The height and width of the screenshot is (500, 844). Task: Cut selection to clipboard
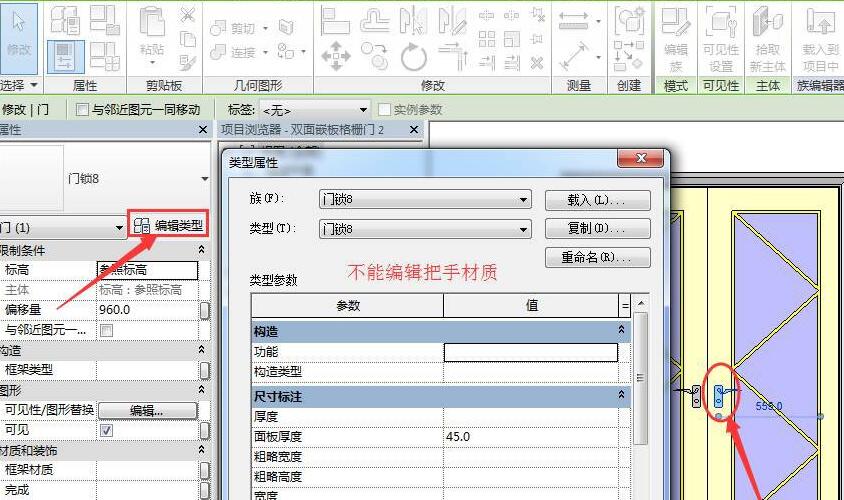click(187, 15)
